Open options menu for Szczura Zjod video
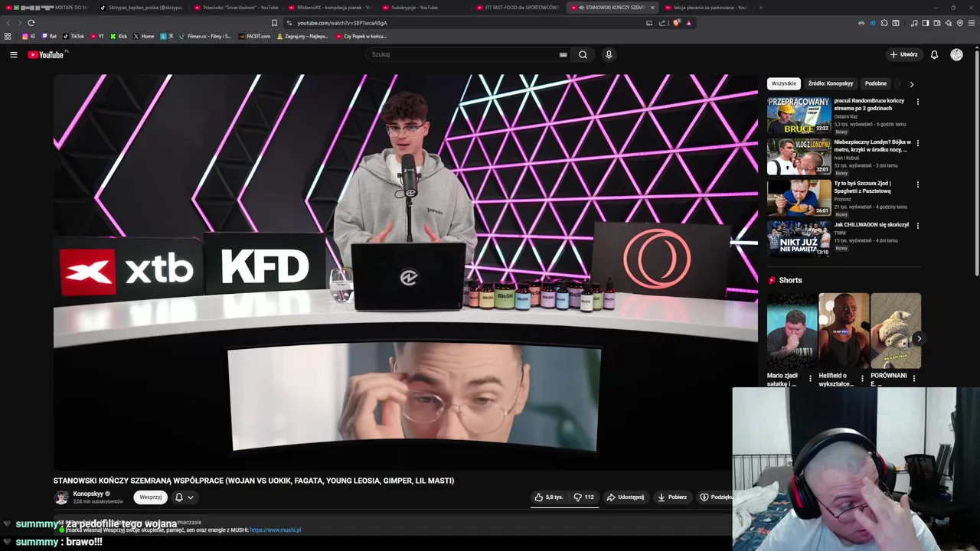Image resolution: width=980 pixels, height=551 pixels. pos(917,184)
